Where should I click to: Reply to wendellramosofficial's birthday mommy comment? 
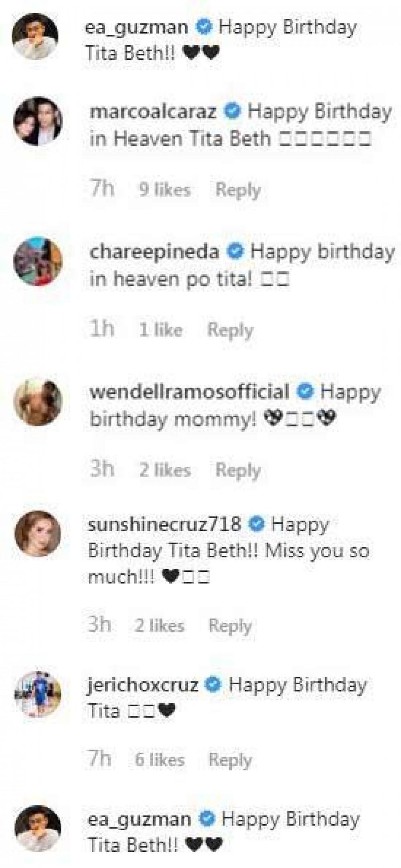238,470
